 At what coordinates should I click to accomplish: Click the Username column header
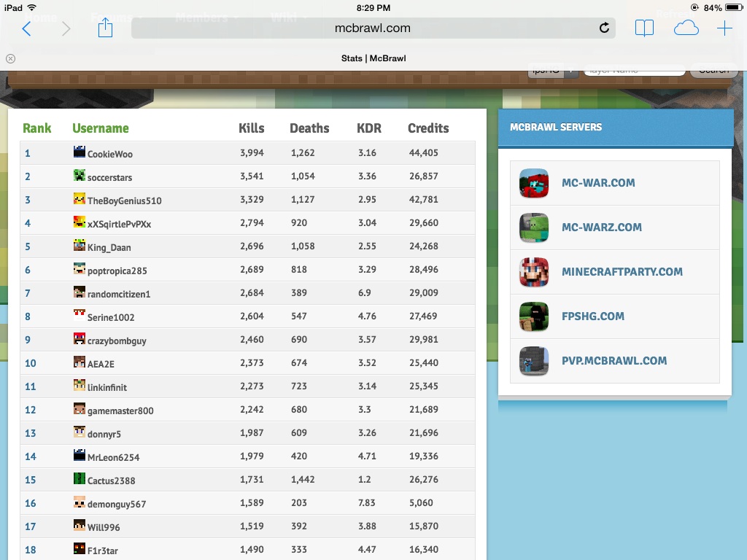tap(100, 128)
